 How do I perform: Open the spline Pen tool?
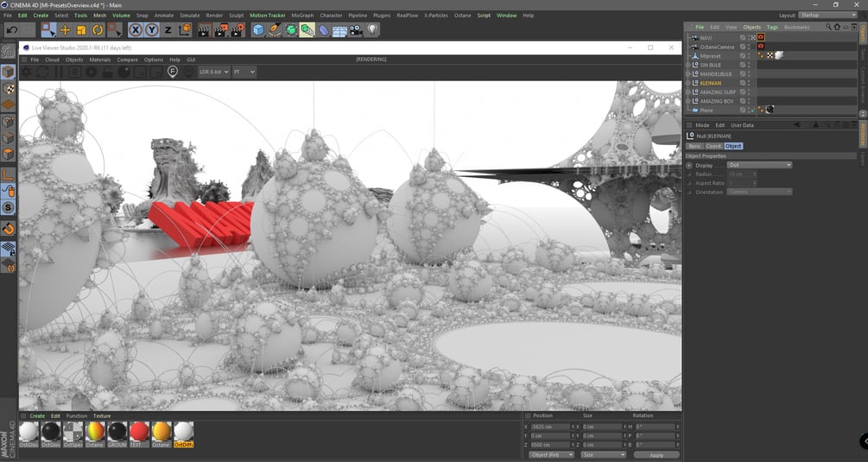275,30
